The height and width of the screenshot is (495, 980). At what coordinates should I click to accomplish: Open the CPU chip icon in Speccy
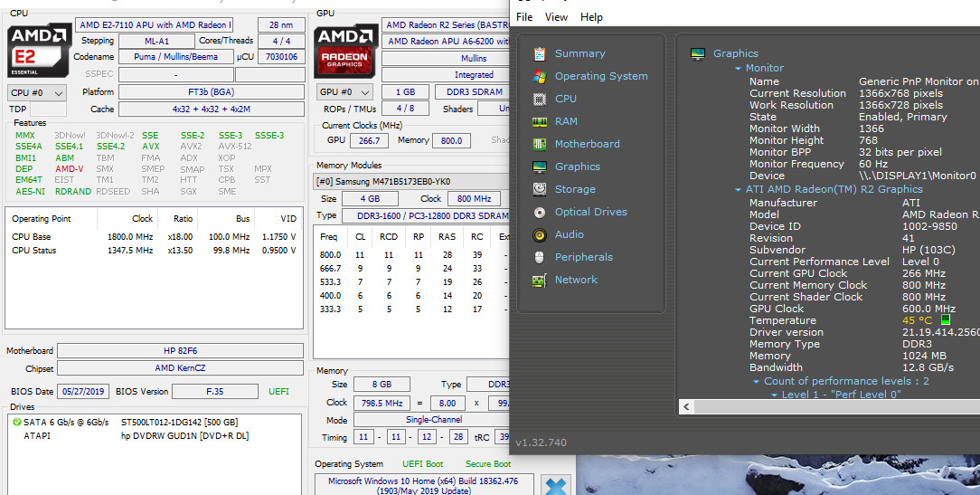pos(540,99)
